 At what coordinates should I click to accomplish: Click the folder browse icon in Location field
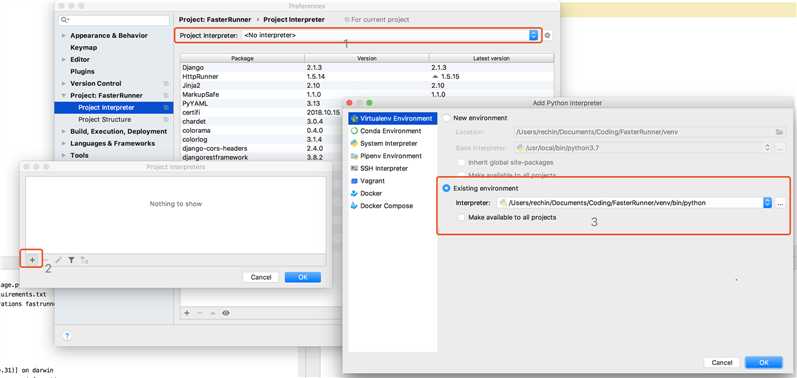coord(779,132)
